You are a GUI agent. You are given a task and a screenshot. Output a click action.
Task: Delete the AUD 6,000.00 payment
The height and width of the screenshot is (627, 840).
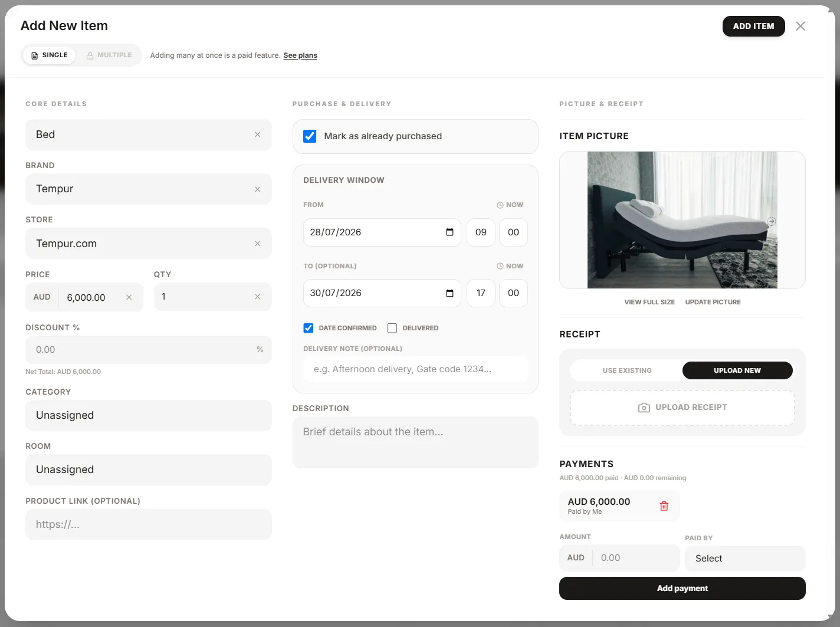(664, 506)
